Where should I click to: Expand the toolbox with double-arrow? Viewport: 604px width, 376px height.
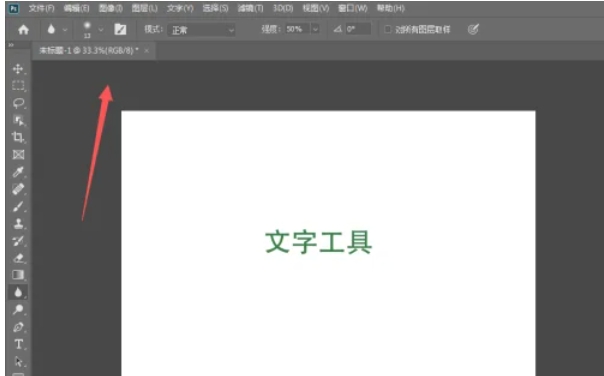tap(11, 45)
